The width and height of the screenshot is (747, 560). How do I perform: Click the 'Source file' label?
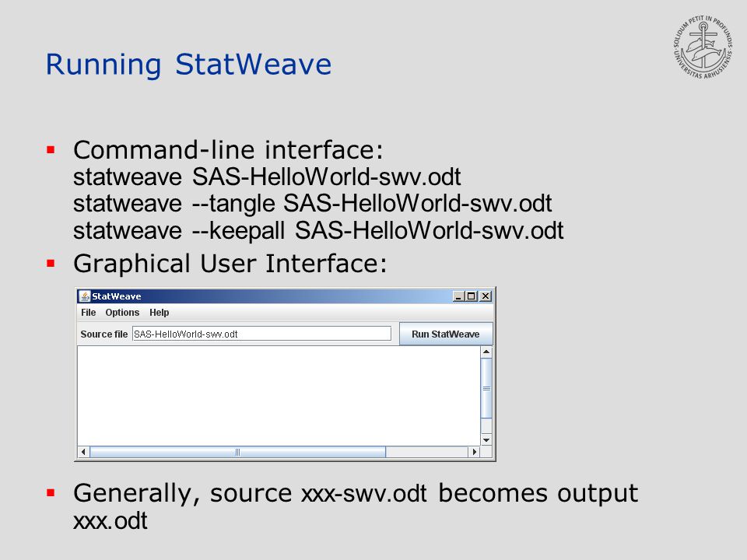tap(103, 334)
